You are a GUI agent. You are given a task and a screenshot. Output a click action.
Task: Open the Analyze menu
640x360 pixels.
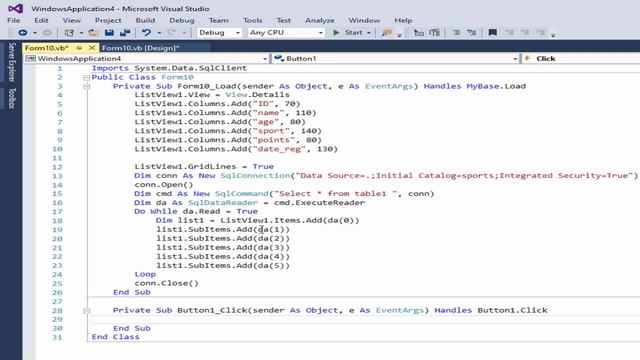click(320, 20)
